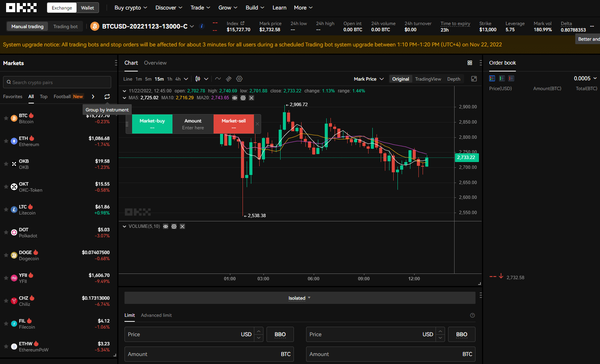The image size is (600, 364).
Task: Collapse the MA indicator legend chevron
Action: point(124,98)
